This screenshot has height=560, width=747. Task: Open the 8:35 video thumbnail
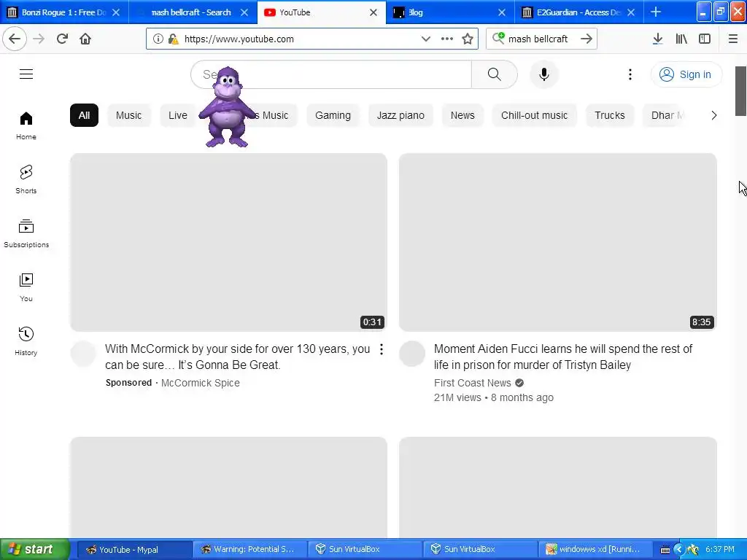(558, 242)
